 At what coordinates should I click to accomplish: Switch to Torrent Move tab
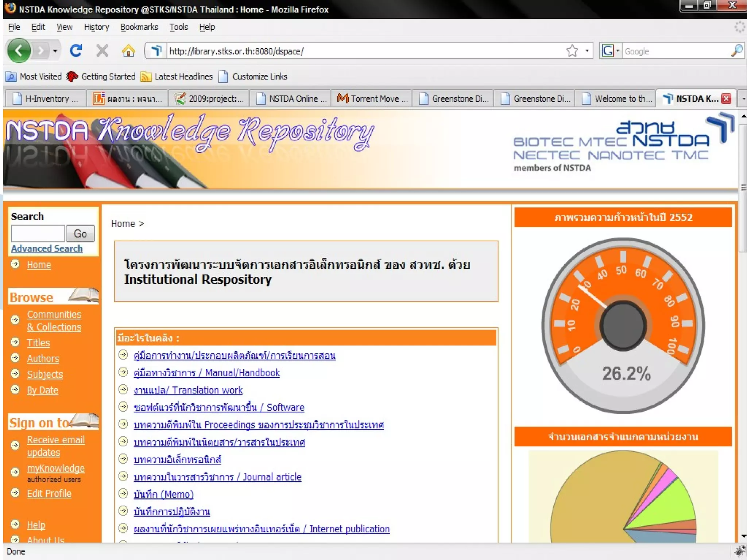pyautogui.click(x=372, y=98)
